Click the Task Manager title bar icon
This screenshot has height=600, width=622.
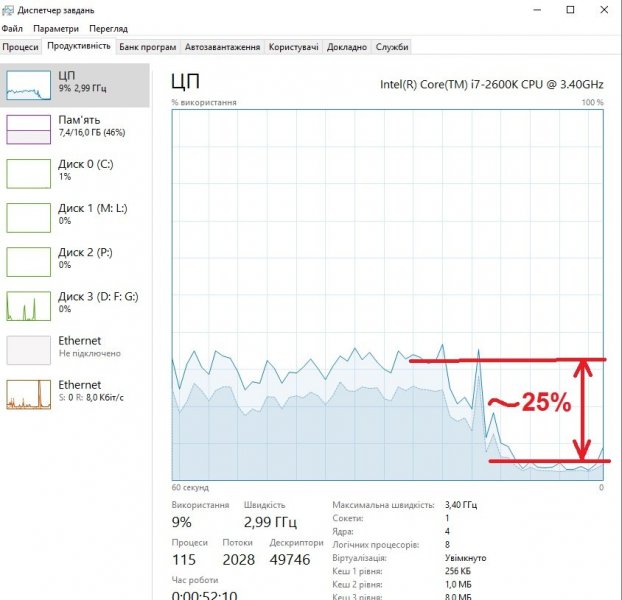(x=9, y=10)
